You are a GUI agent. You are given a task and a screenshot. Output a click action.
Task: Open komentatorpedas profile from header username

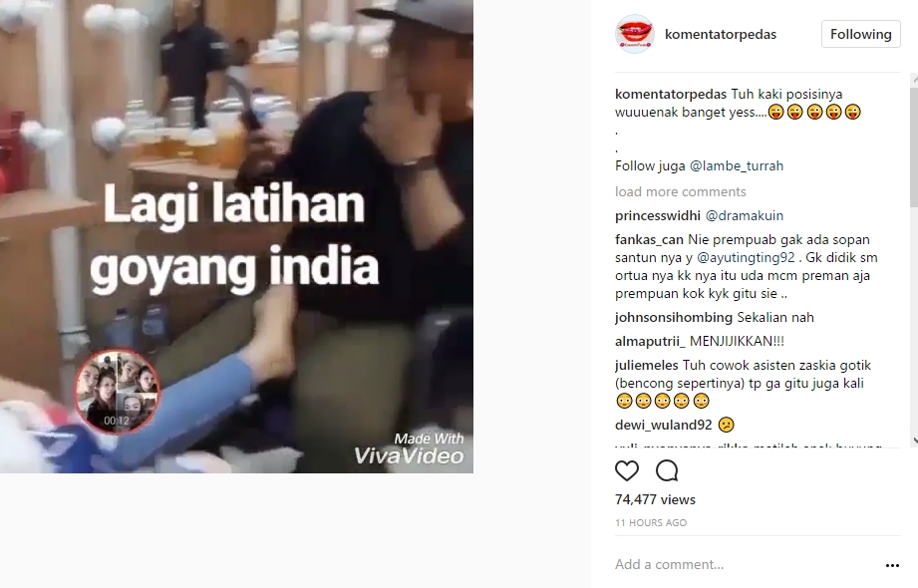pyautogui.click(x=721, y=34)
